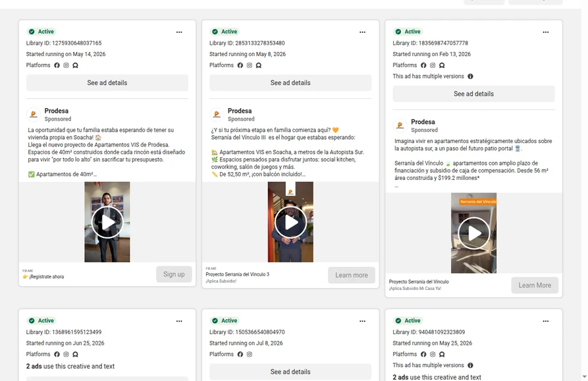Click Facebook platform icon on ad 1505366540804970
Screen dimensions: 588x381
click(240, 355)
